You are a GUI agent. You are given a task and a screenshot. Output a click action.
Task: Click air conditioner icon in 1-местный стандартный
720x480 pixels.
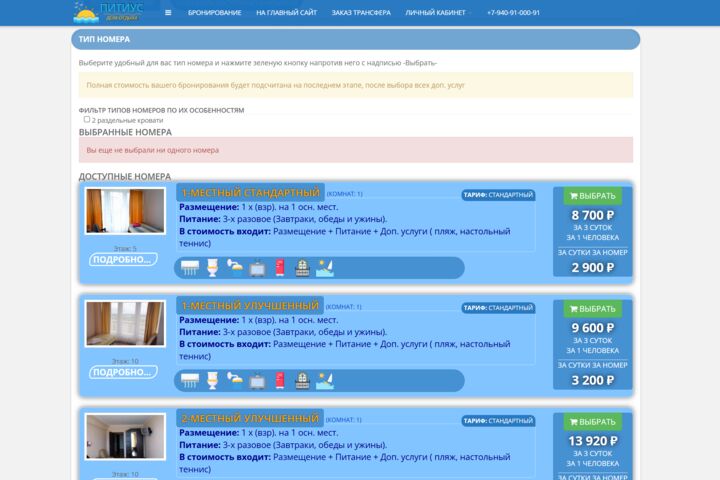click(x=190, y=268)
